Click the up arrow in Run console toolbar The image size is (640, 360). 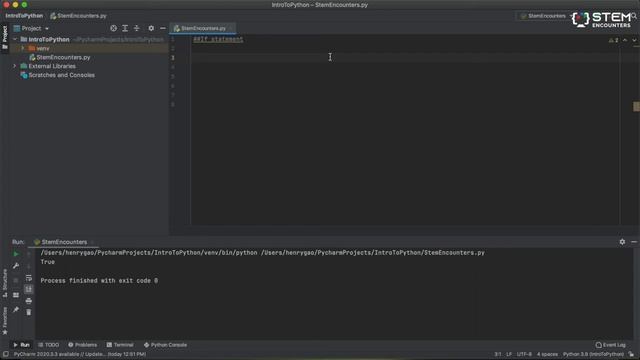click(x=29, y=254)
